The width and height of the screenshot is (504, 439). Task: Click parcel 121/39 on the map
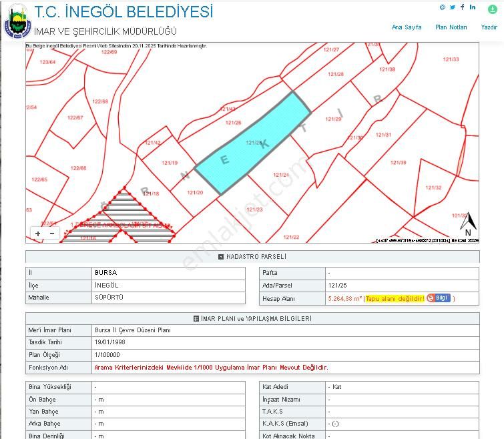click(398, 163)
